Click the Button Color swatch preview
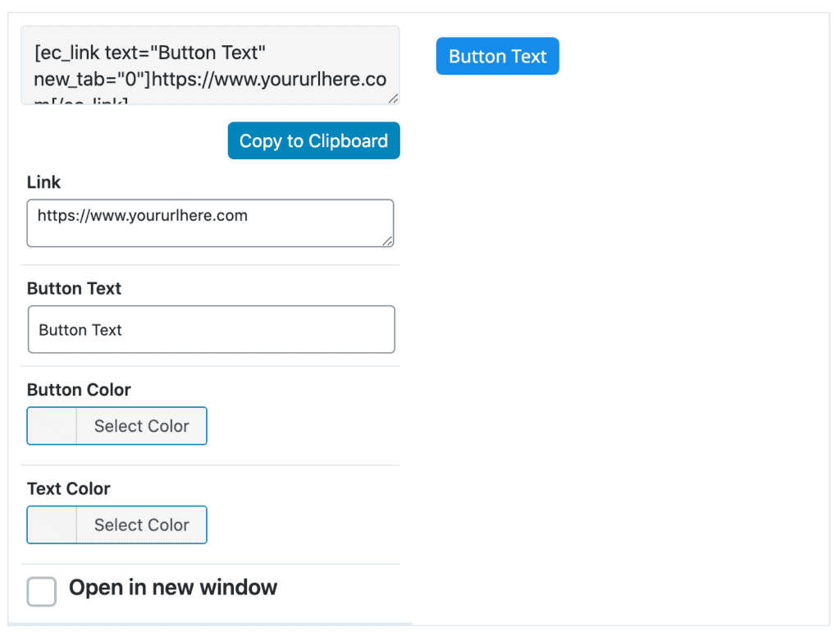Image resolution: width=840 pixels, height=637 pixels. tap(52, 426)
